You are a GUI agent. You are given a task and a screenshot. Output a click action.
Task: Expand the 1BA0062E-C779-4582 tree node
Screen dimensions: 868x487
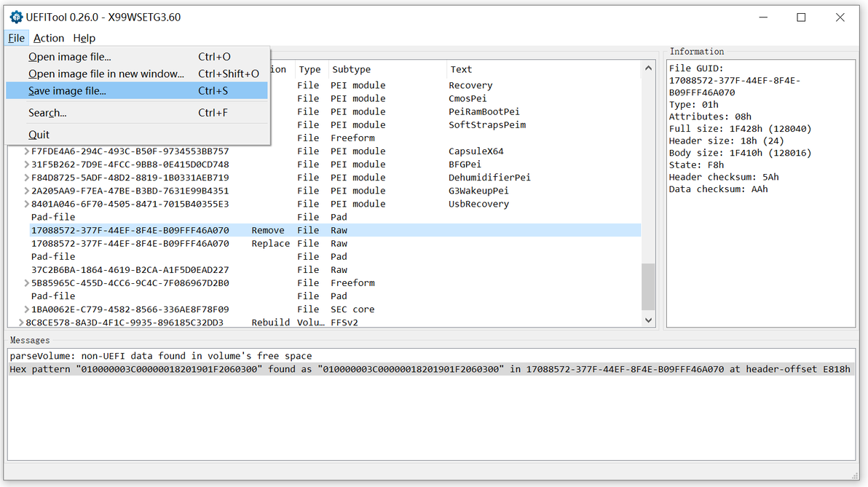tap(26, 309)
